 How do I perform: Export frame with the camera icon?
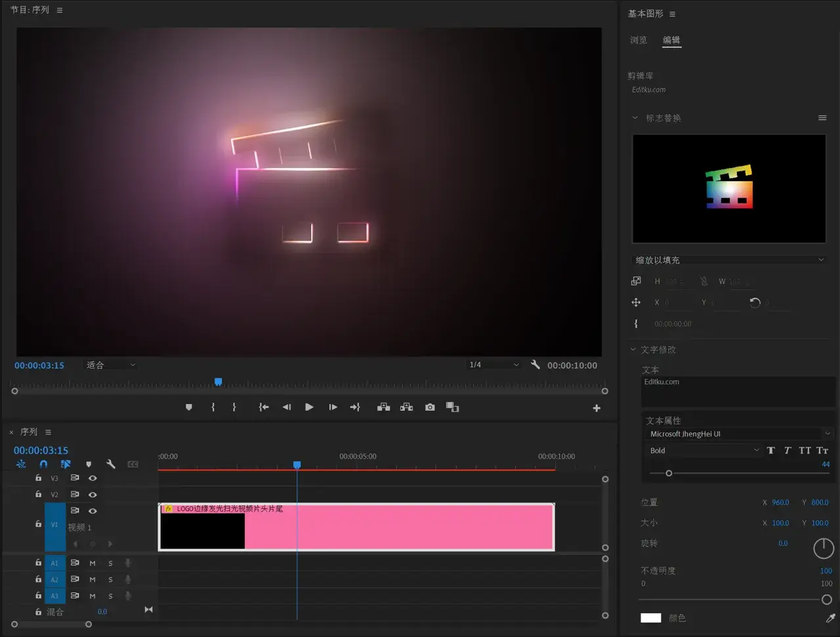click(430, 407)
